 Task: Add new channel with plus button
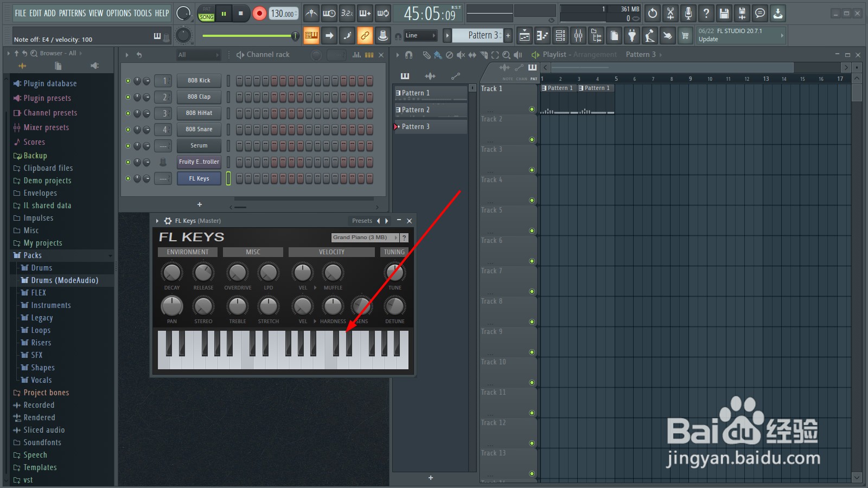(x=200, y=204)
